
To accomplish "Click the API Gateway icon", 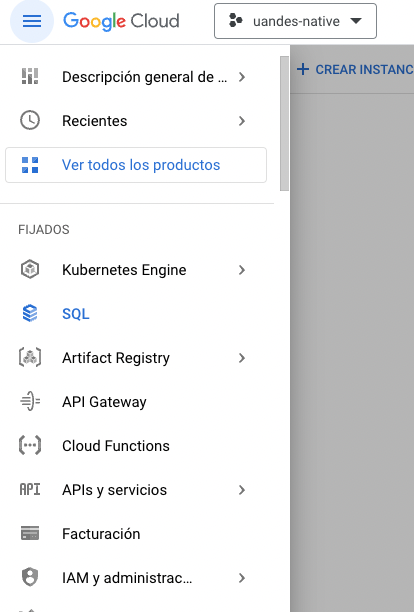I will click(30, 402).
